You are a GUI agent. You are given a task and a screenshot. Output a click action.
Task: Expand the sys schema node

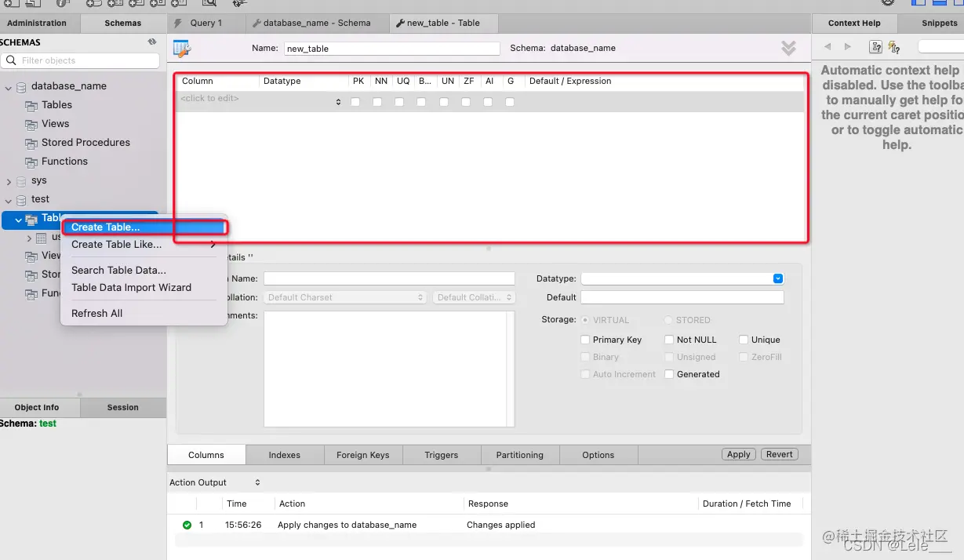[x=9, y=181]
